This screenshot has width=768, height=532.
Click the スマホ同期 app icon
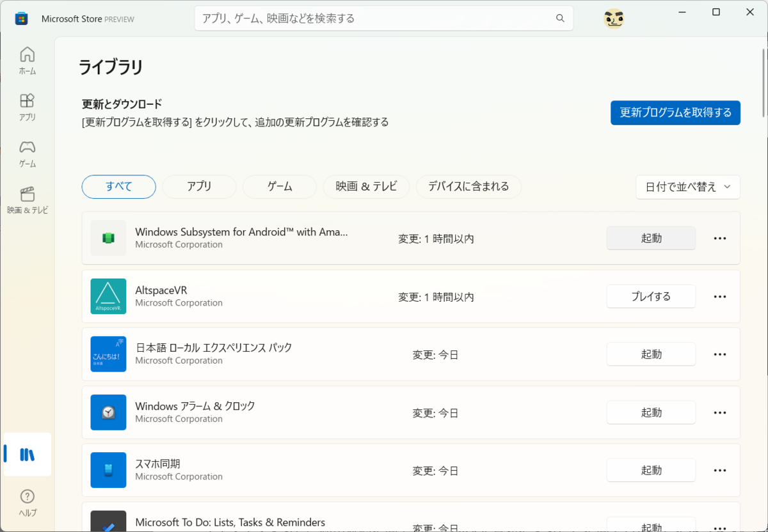click(x=108, y=470)
